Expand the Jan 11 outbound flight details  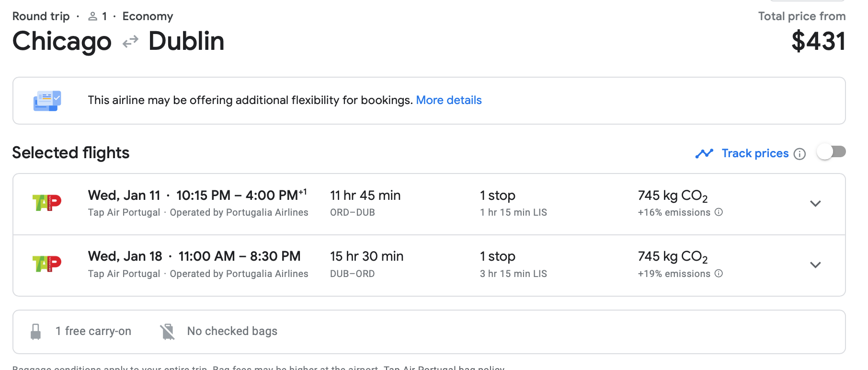pyautogui.click(x=815, y=204)
